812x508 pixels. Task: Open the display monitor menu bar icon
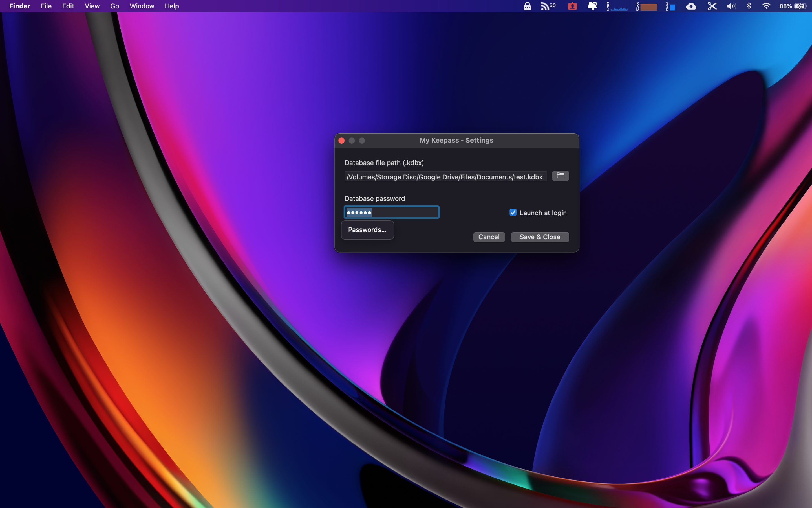click(x=593, y=6)
